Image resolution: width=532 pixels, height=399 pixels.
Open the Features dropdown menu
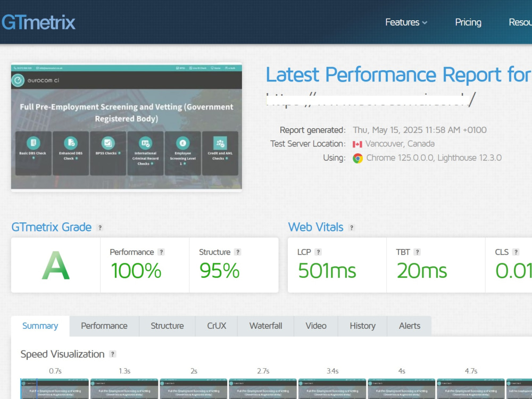coord(406,22)
